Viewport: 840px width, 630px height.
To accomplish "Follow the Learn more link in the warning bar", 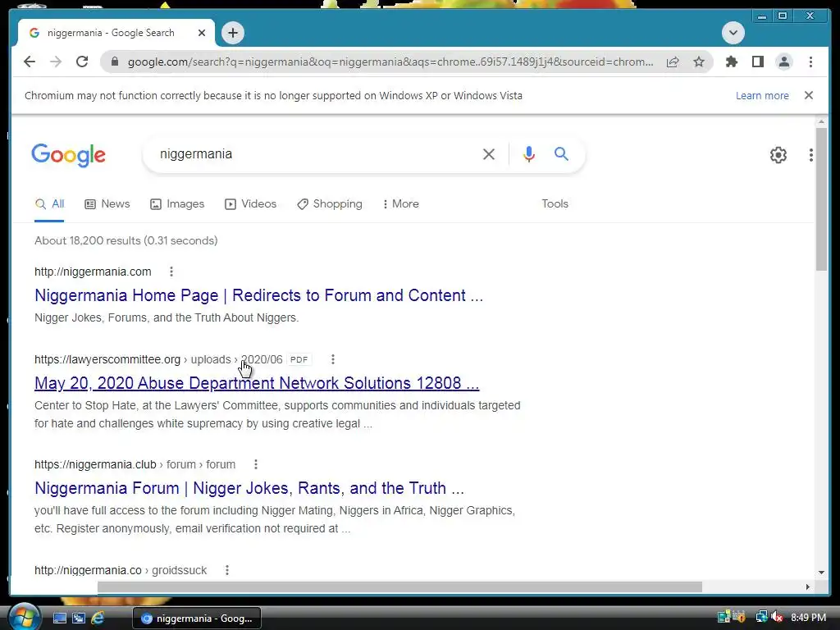I will [x=762, y=95].
